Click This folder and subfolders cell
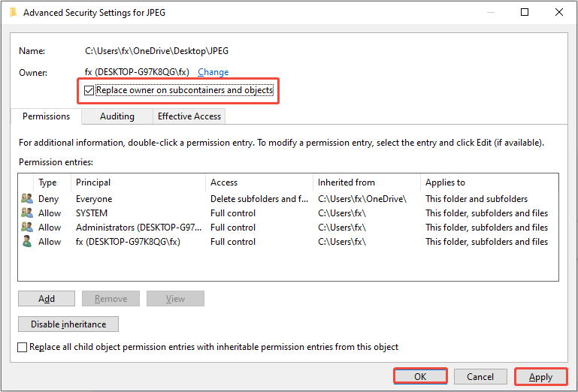 [x=477, y=199]
